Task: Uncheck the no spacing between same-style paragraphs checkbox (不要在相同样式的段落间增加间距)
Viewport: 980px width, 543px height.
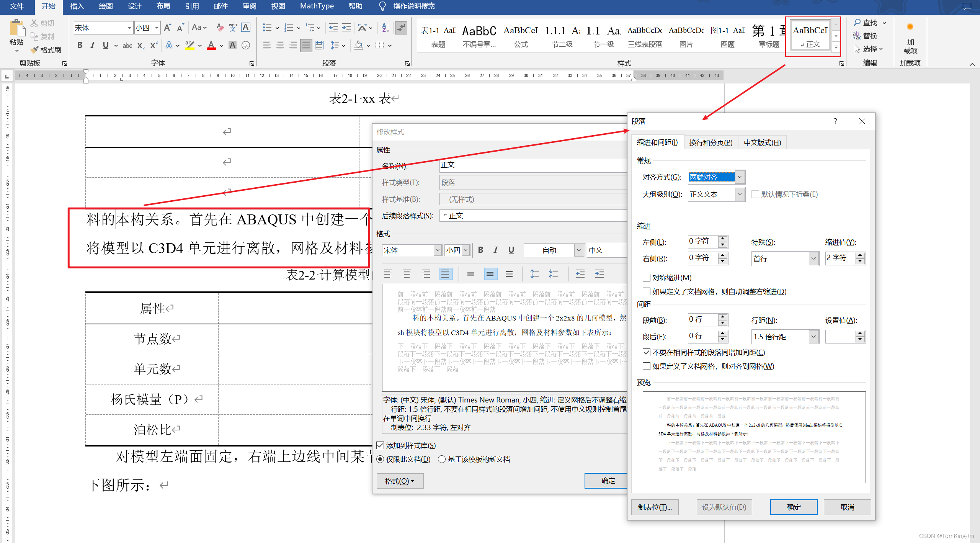Action: click(647, 352)
